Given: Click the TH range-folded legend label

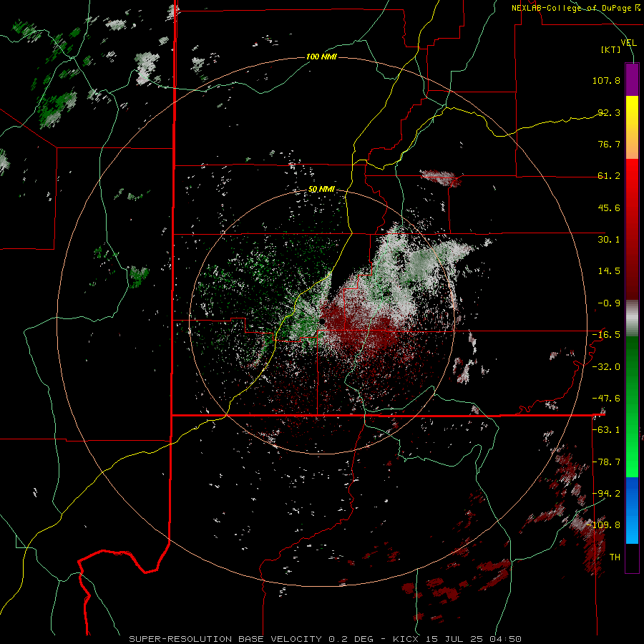Looking at the screenshot, I should pyautogui.click(x=615, y=557).
